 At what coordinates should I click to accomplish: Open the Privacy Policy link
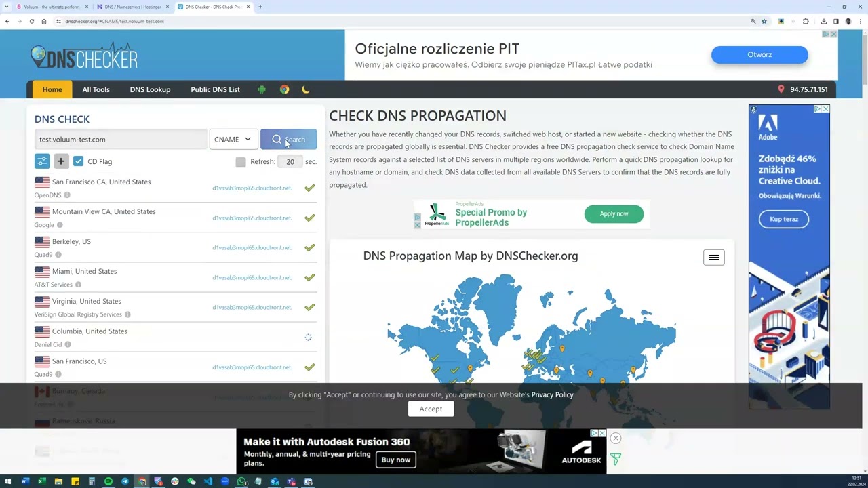[552, 394]
